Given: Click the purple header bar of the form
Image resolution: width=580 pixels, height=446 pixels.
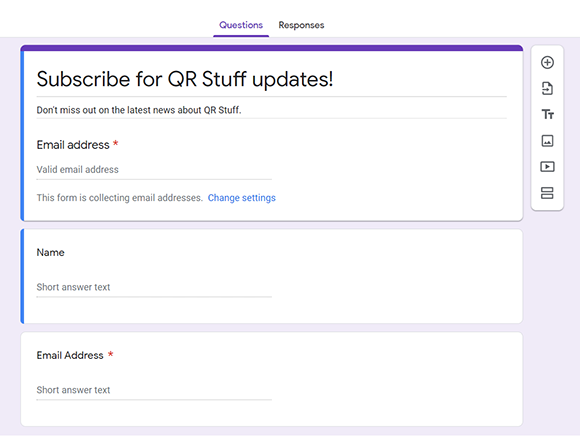Looking at the screenshot, I should tap(272, 48).
